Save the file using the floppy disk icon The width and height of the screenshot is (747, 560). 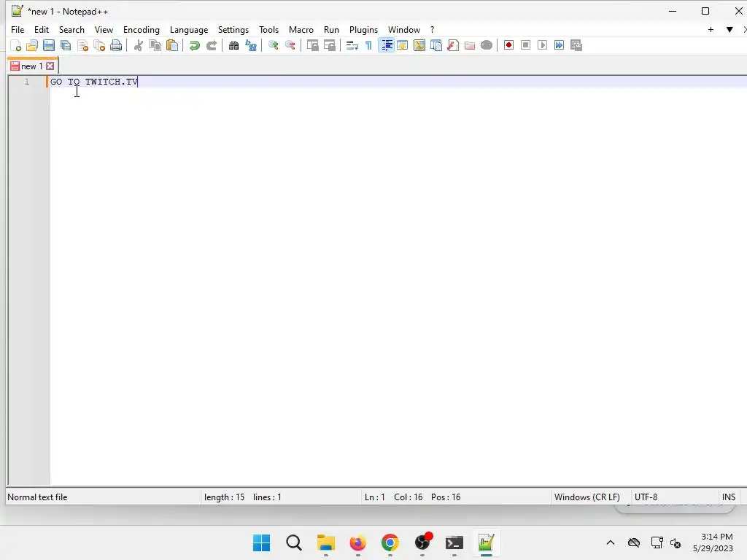(x=49, y=45)
